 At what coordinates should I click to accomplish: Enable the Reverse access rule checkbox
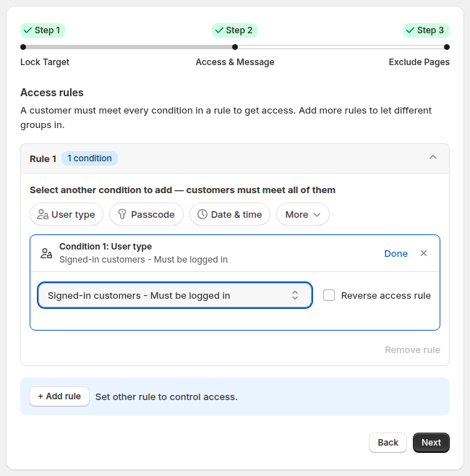click(x=329, y=295)
